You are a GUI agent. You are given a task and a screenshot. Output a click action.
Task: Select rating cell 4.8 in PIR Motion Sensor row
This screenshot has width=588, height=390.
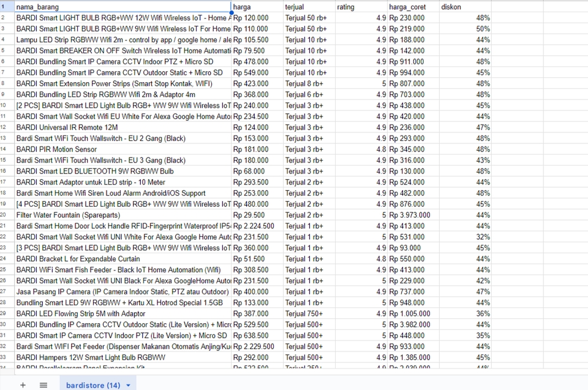[361, 150]
